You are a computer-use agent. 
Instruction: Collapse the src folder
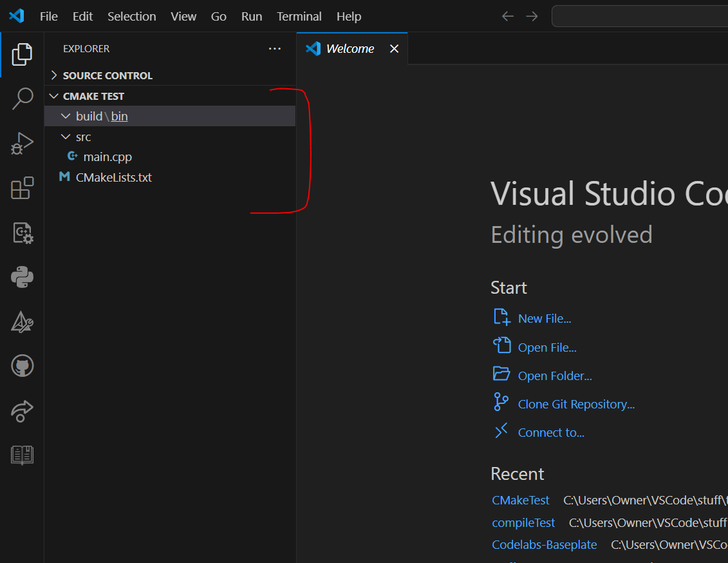(x=66, y=136)
